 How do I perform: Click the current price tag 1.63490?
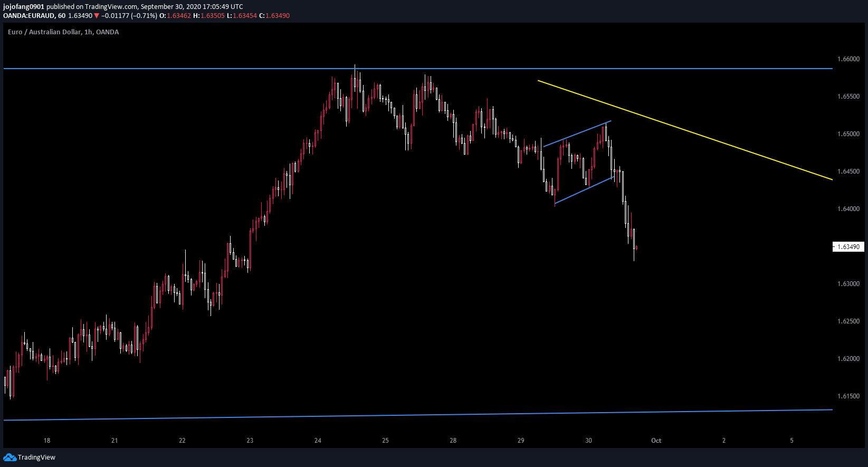coord(848,246)
